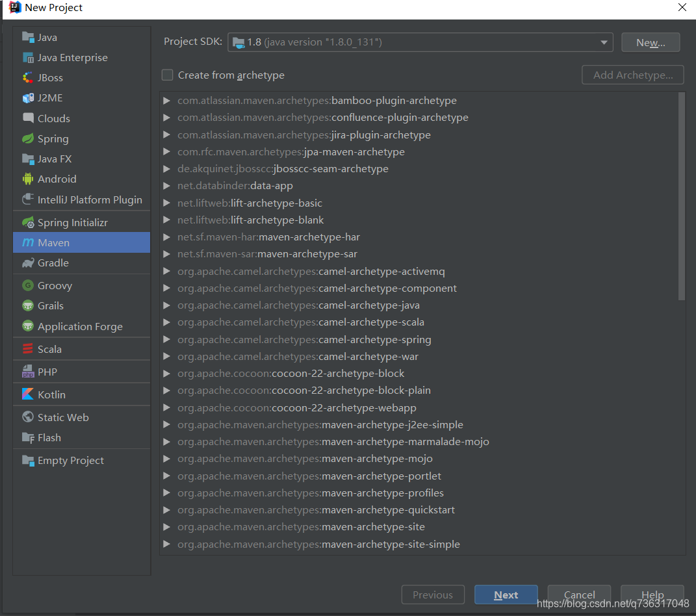Select the Kotlin label

[51, 394]
